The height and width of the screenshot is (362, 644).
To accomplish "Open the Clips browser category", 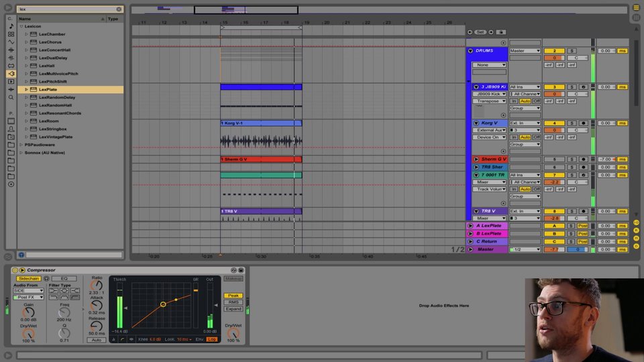I will click(11, 82).
